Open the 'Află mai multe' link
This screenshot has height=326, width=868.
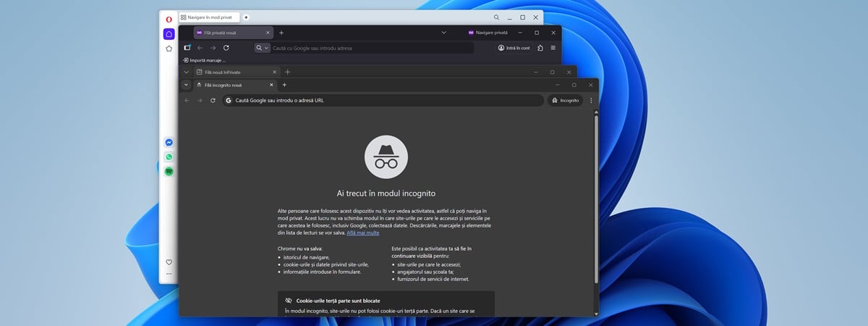pos(363,233)
